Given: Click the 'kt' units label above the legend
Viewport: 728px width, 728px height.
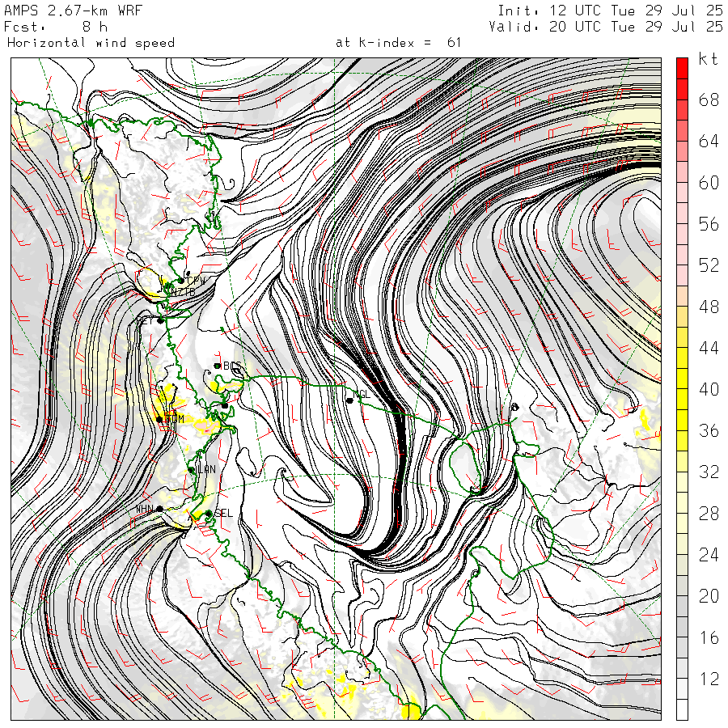Looking at the screenshot, I should 709,59.
